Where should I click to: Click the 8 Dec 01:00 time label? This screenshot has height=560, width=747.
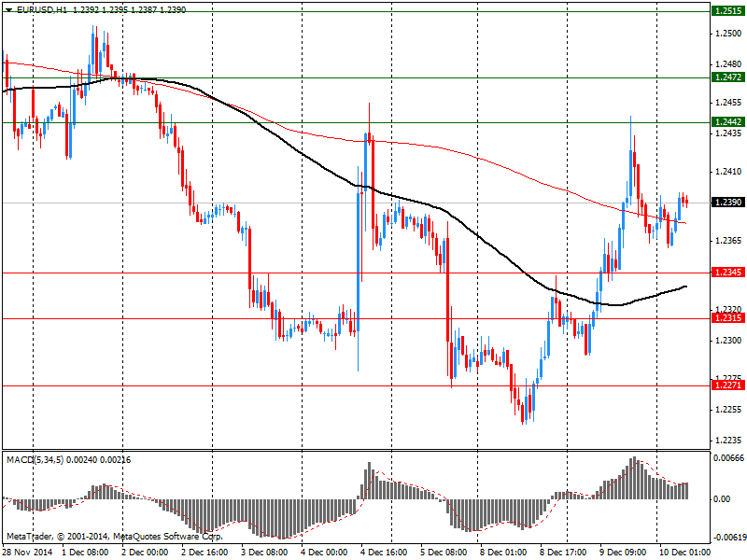(x=503, y=553)
